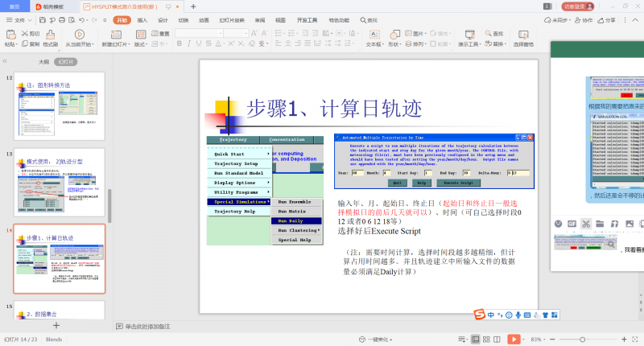The image size is (644, 346).
Task: Select slide 13 thumbnail in the panel
Action: tap(59, 181)
